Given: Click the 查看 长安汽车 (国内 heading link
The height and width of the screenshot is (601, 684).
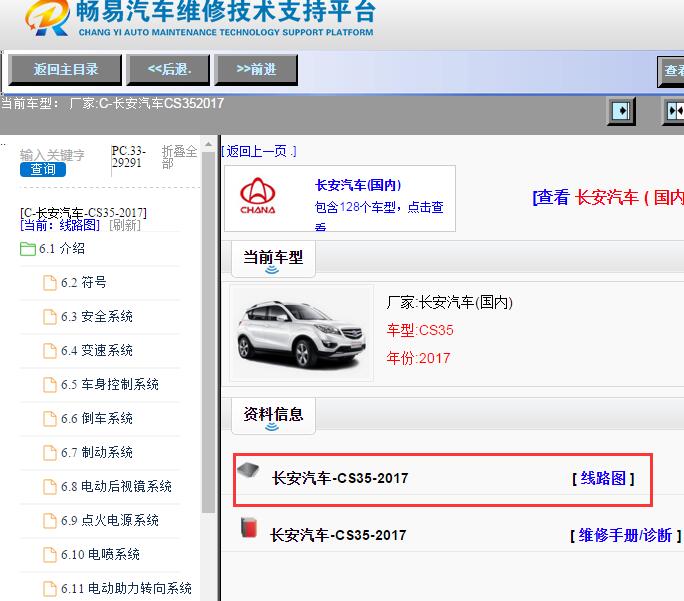Looking at the screenshot, I should (x=608, y=198).
